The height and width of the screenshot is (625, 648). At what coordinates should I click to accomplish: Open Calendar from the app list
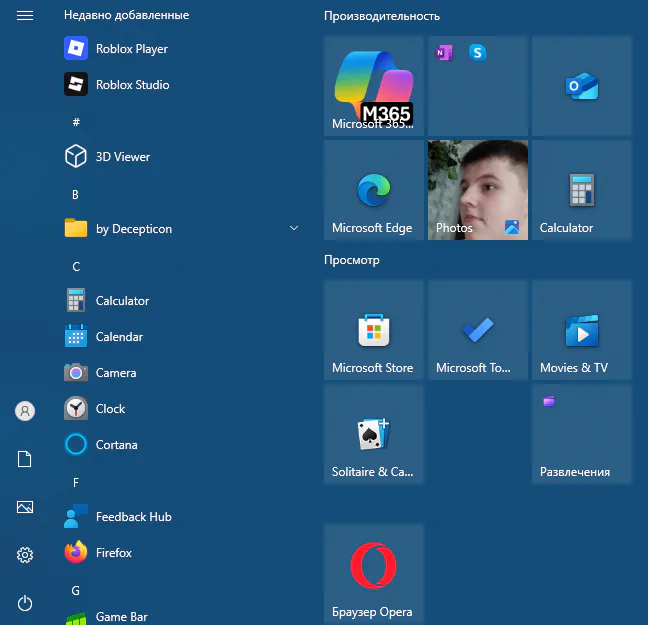pos(182,336)
